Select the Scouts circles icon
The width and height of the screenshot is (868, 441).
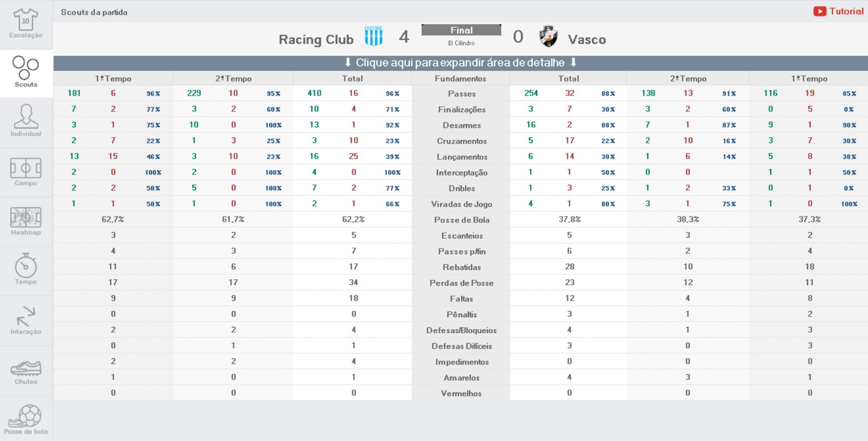coord(26,68)
